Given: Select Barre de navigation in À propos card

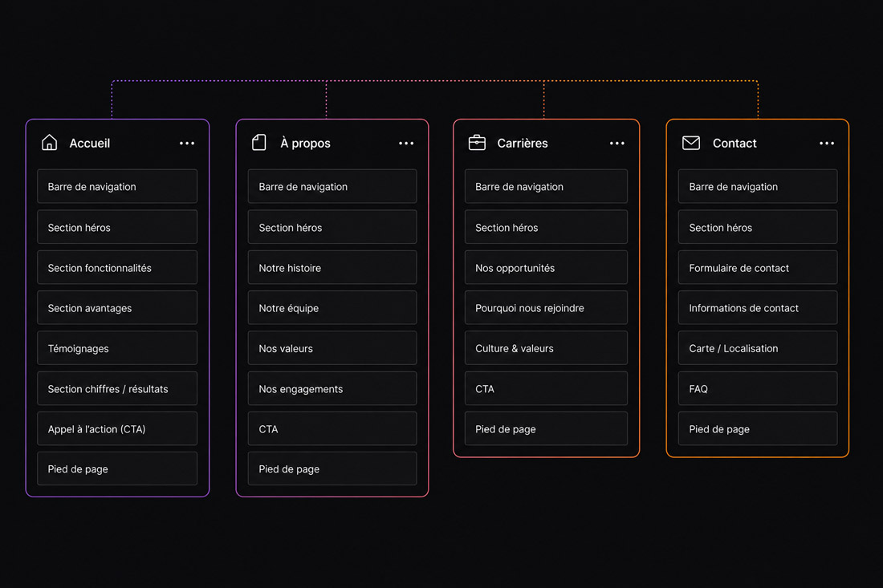Looking at the screenshot, I should [x=332, y=186].
